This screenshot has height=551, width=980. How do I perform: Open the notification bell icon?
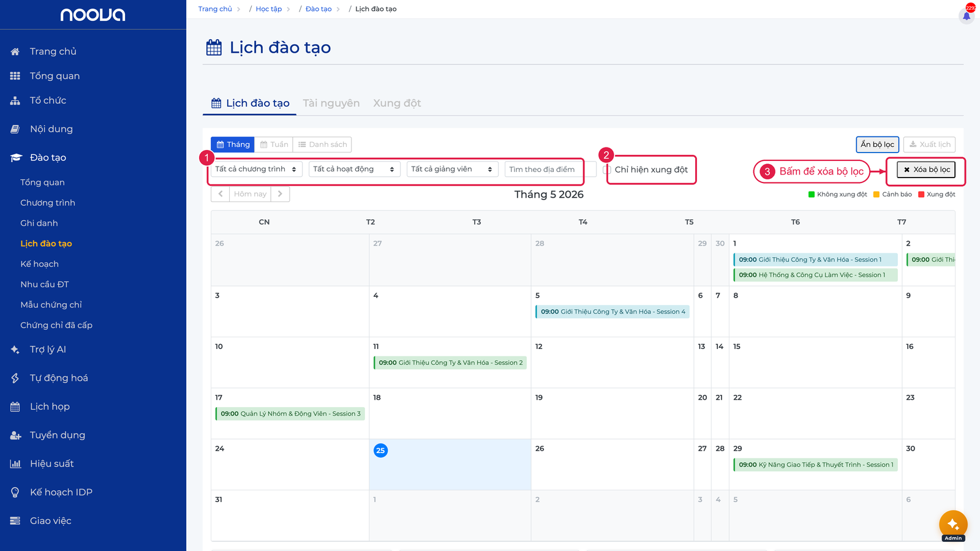(x=967, y=16)
